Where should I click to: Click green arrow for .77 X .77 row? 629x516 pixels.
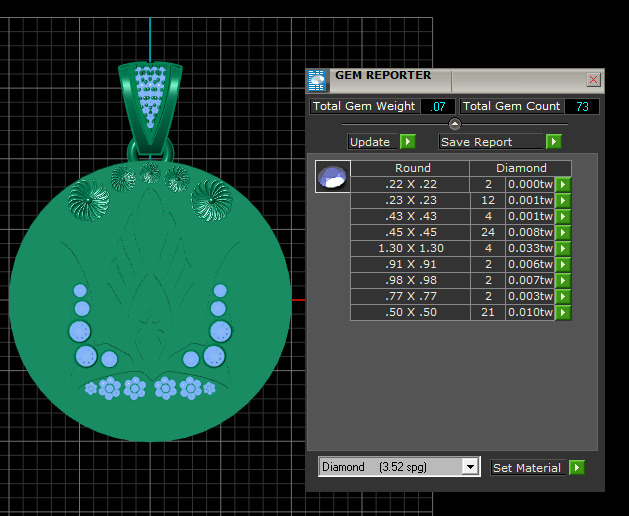pyautogui.click(x=563, y=297)
